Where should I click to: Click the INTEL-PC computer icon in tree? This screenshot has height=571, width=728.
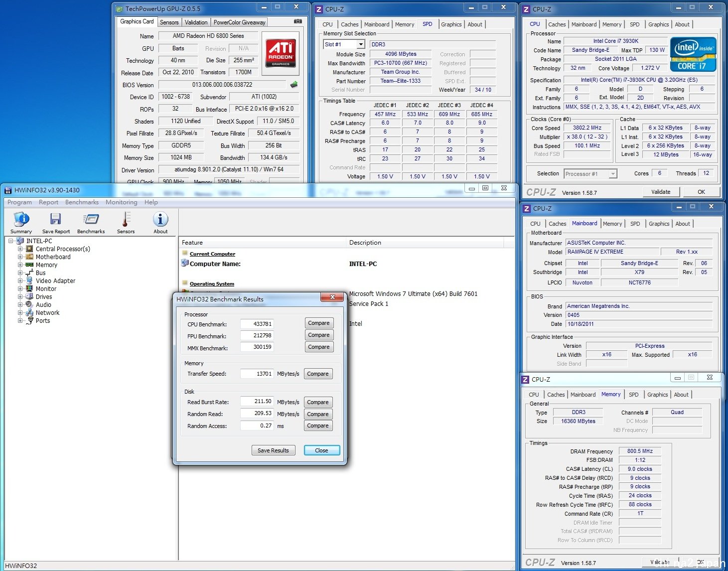(x=20, y=241)
